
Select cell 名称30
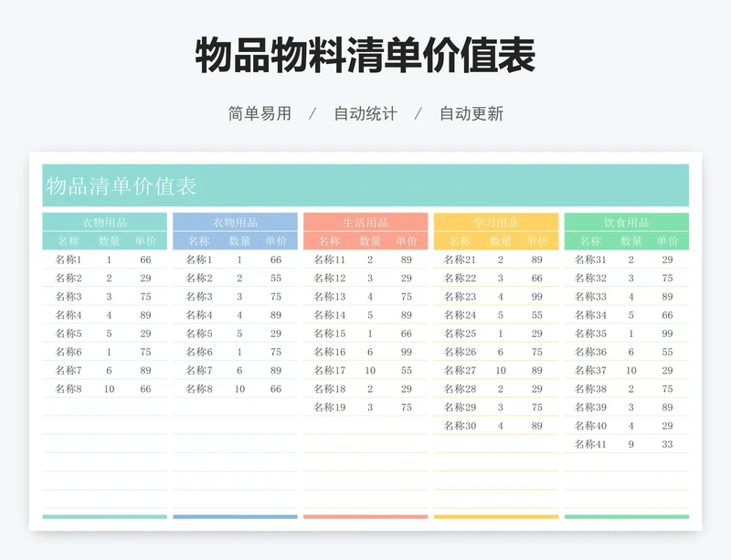(461, 426)
